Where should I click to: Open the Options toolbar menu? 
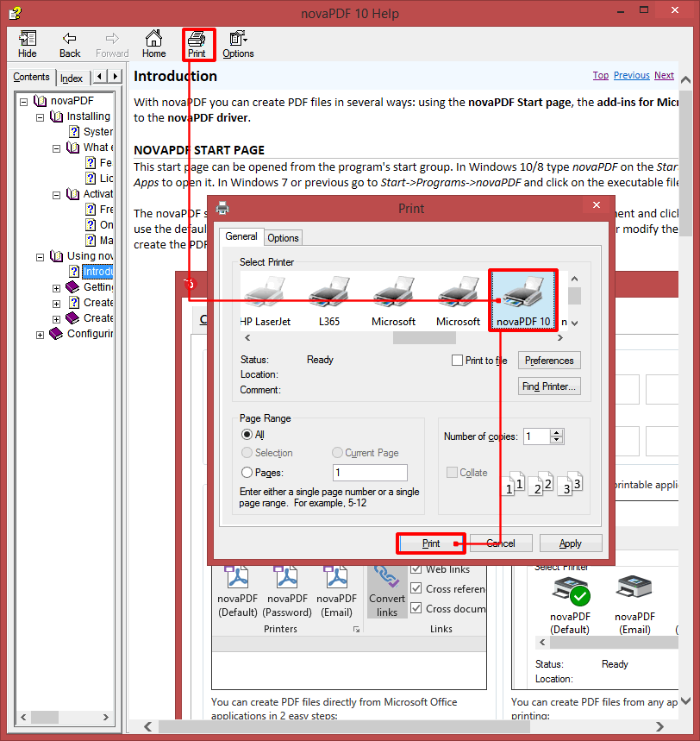point(238,44)
